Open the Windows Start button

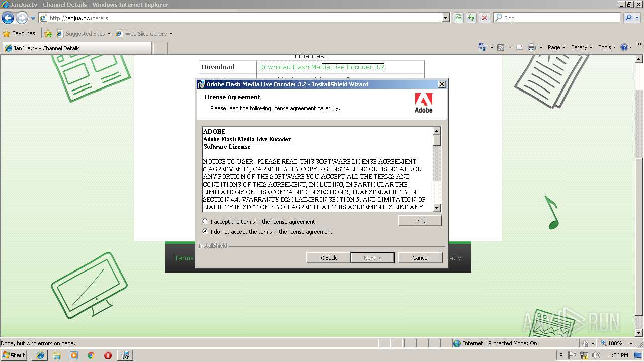click(14, 355)
